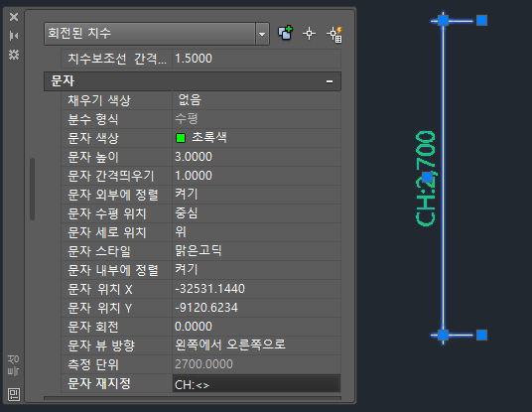Viewport: 532px width, 412px height.
Task: Select the 문자 스타일 row label
Action: [x=99, y=251]
